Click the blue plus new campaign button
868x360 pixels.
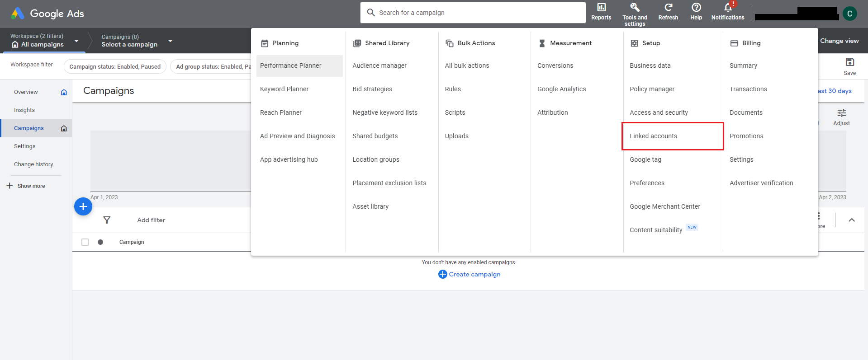point(83,206)
